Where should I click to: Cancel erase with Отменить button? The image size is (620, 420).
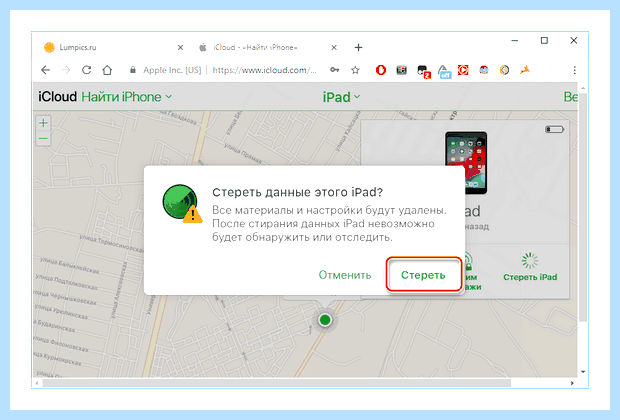pos(345,275)
